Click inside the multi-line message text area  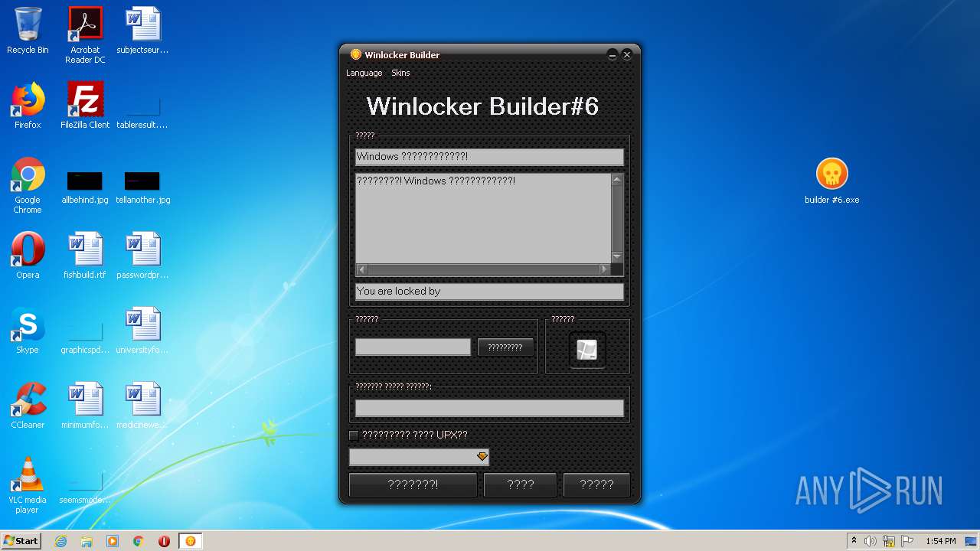(483, 218)
